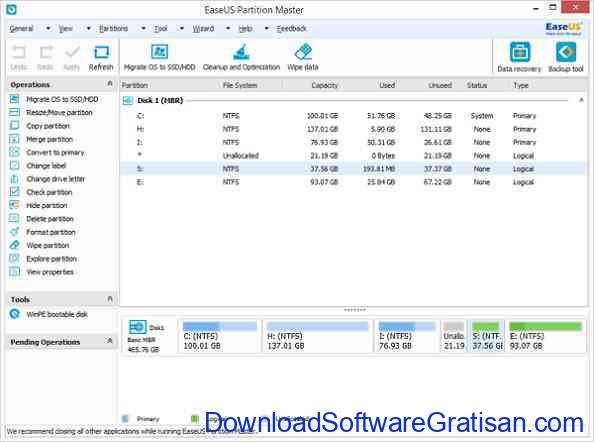Click the Copy partition icon

(x=14, y=126)
